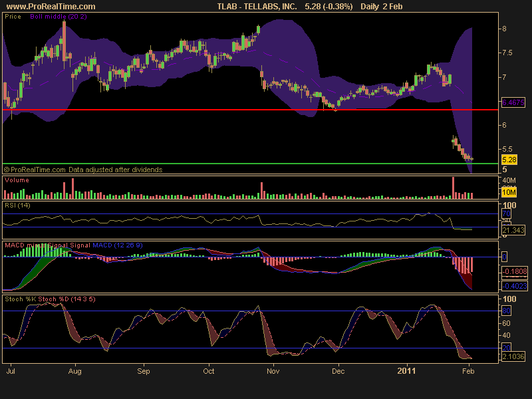The image size is (532, 399).
Task: Click the red horizontal resistance line
Action: point(251,110)
